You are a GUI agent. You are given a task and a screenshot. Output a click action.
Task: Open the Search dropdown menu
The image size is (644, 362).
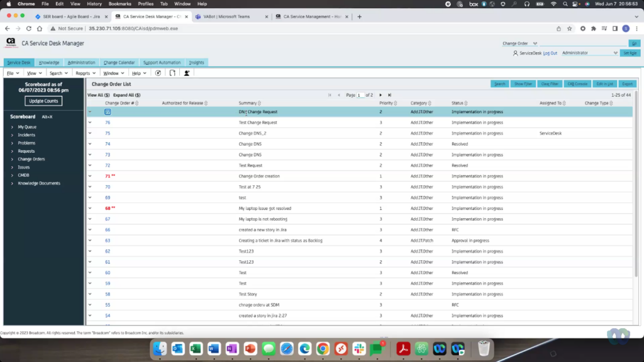[58, 73]
